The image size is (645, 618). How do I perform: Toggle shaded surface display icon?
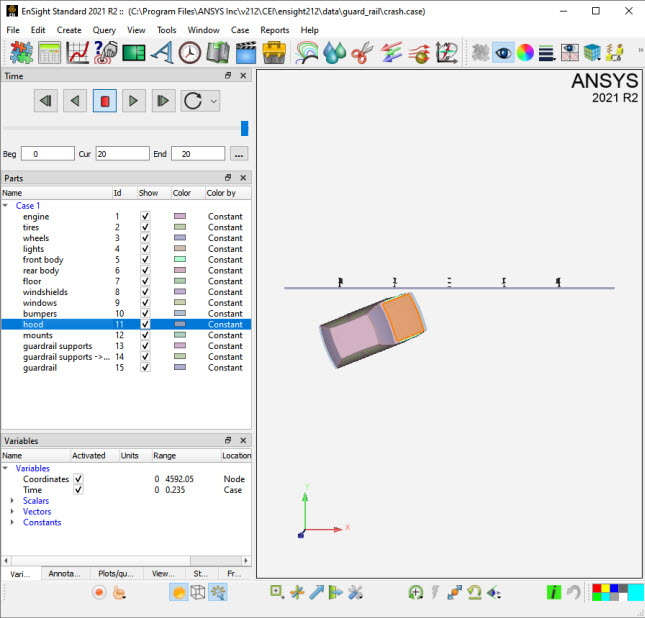click(179, 592)
